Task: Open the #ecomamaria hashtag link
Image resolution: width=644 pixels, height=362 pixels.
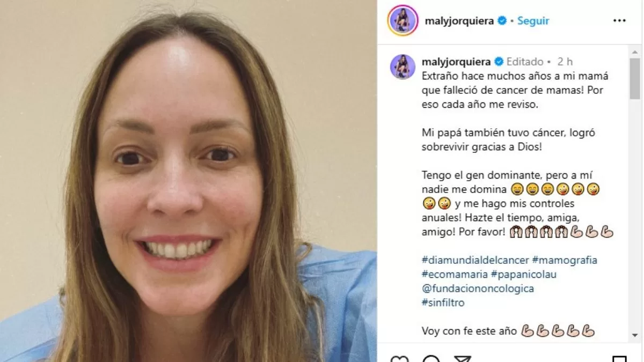Action: tap(454, 274)
